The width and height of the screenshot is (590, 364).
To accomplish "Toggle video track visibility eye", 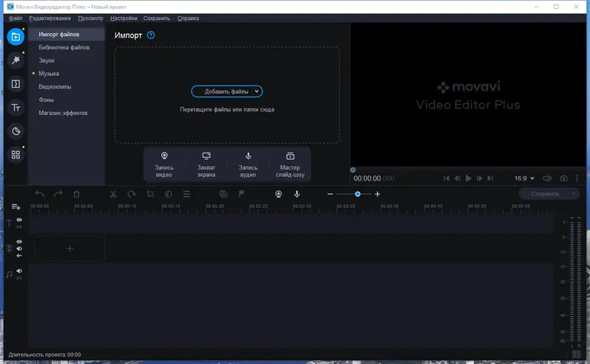I will (19, 242).
